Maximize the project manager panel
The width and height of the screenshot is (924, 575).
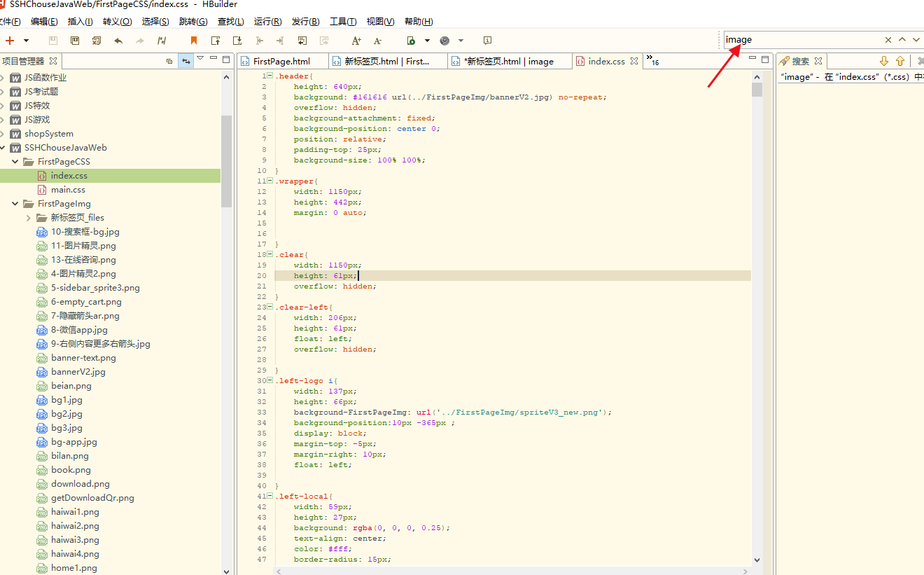click(225, 60)
